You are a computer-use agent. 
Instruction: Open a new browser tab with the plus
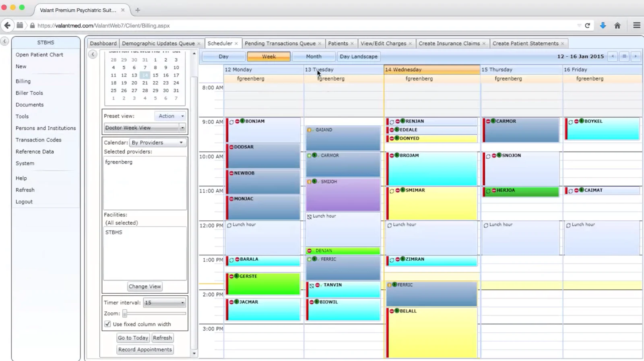(x=138, y=10)
